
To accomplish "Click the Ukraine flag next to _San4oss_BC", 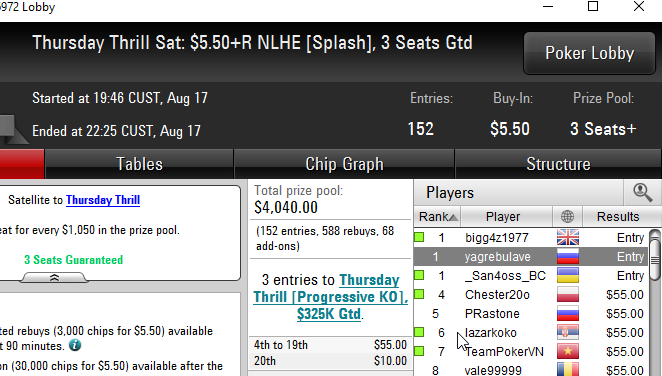I will [x=568, y=276].
